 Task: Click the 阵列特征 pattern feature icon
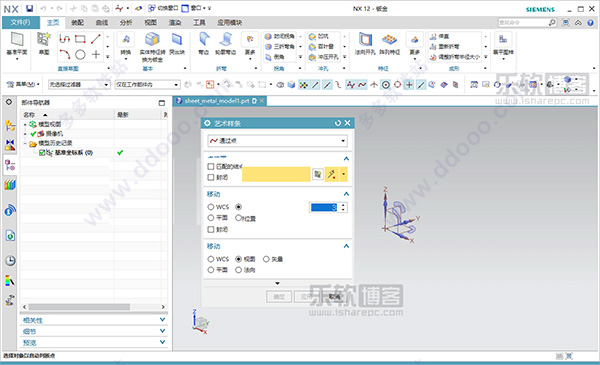390,39
